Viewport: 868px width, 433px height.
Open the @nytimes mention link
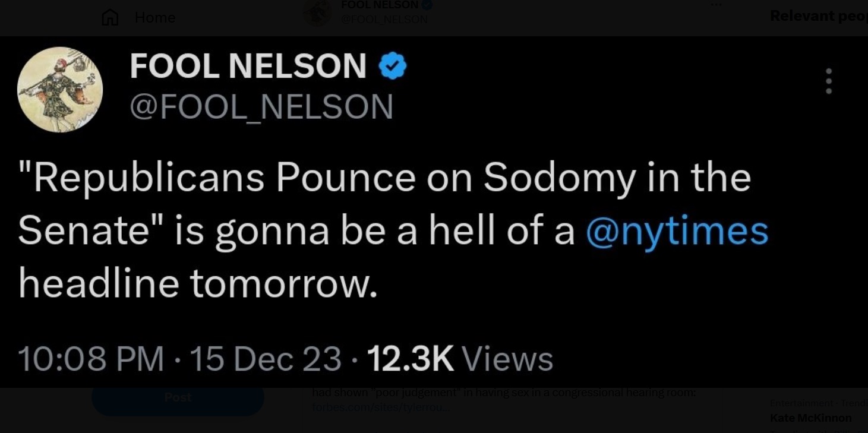point(677,231)
